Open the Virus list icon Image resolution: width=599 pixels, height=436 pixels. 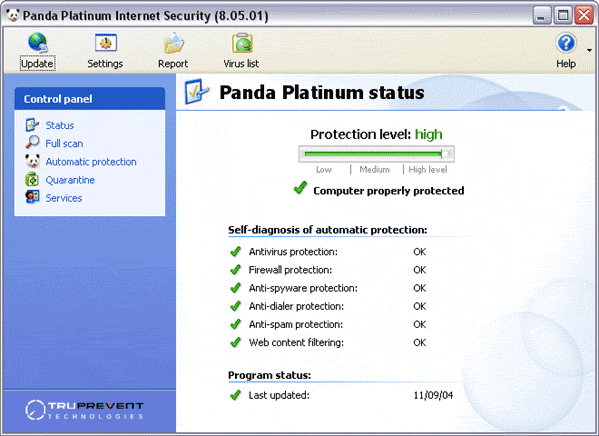(242, 43)
